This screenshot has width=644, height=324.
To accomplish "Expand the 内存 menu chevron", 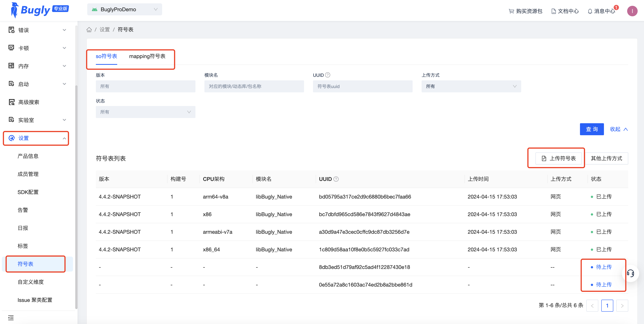I will point(64,66).
